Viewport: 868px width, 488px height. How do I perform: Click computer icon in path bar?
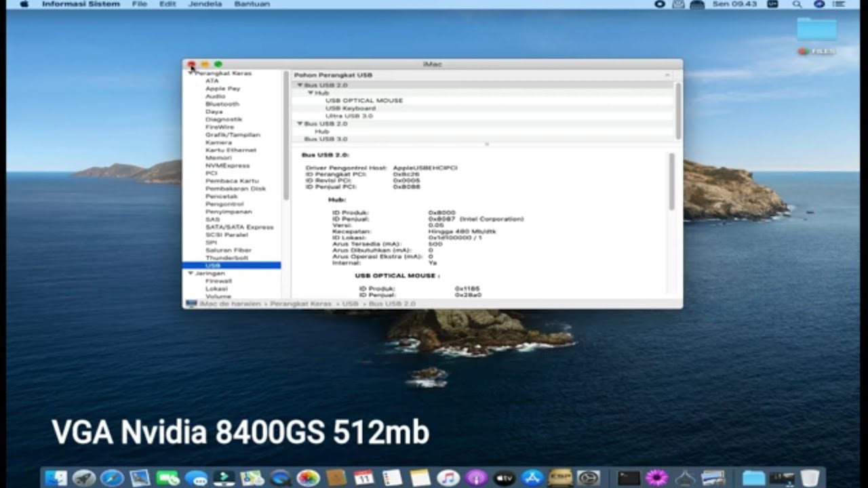click(191, 304)
